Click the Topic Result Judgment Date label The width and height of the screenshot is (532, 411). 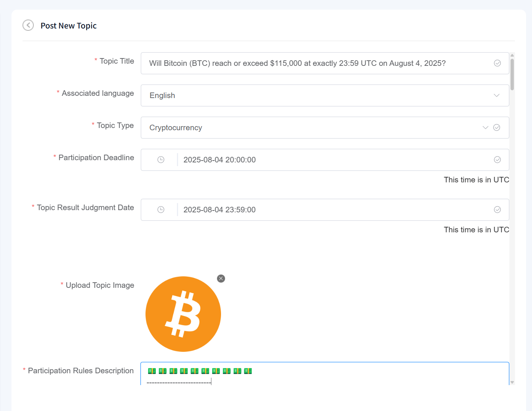(x=85, y=208)
